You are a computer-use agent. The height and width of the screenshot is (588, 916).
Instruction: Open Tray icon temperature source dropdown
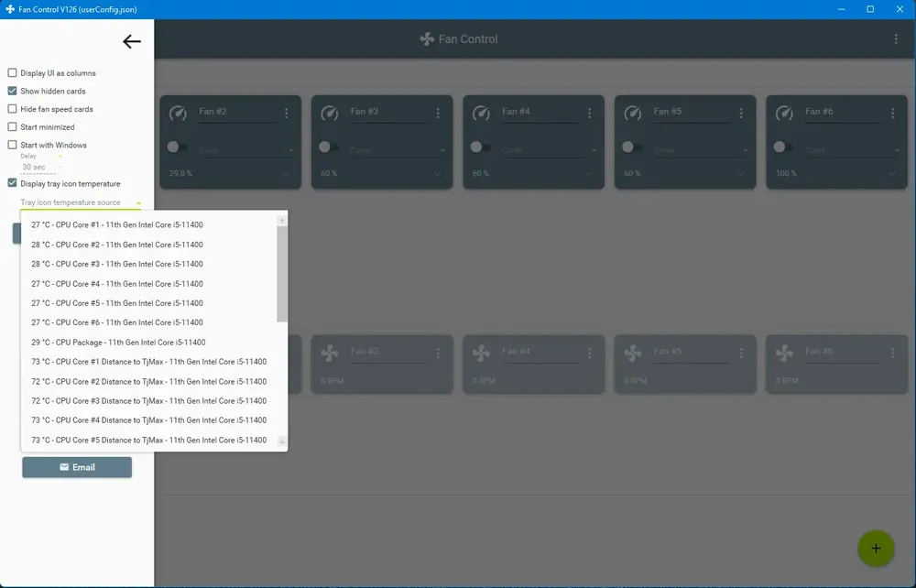(81, 202)
